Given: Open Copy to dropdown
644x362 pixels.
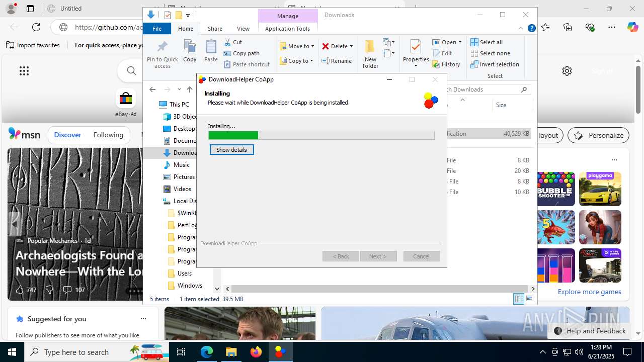Looking at the screenshot, I should [x=297, y=61].
